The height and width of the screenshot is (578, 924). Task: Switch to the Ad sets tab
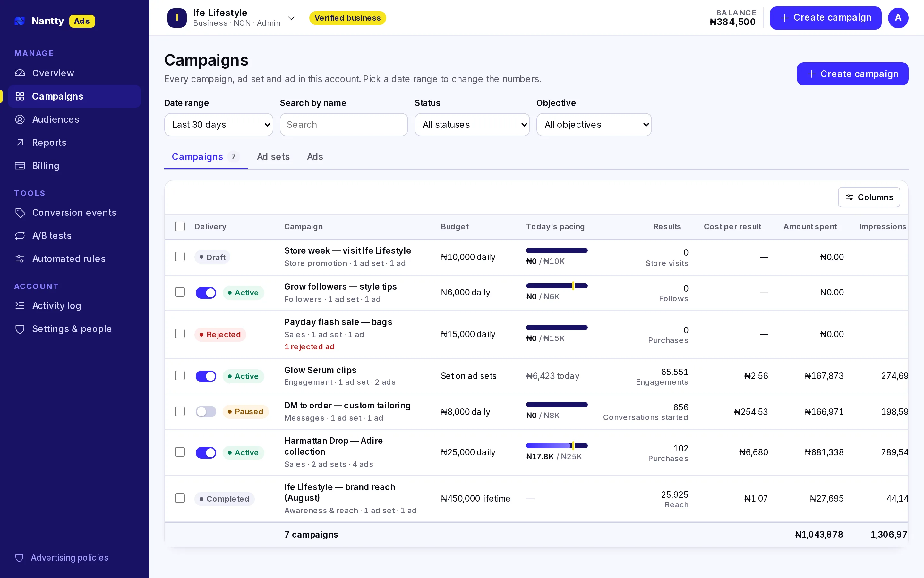pos(273,157)
